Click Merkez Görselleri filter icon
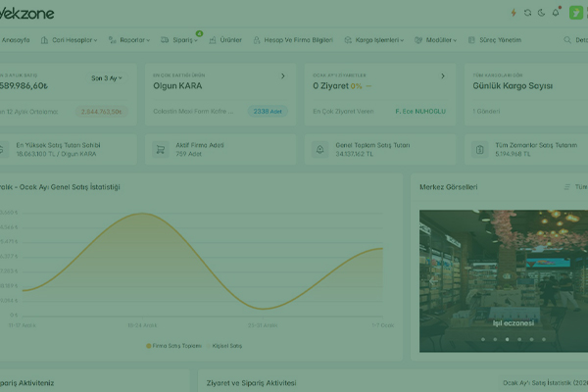The image size is (588, 392). pyautogui.click(x=567, y=187)
